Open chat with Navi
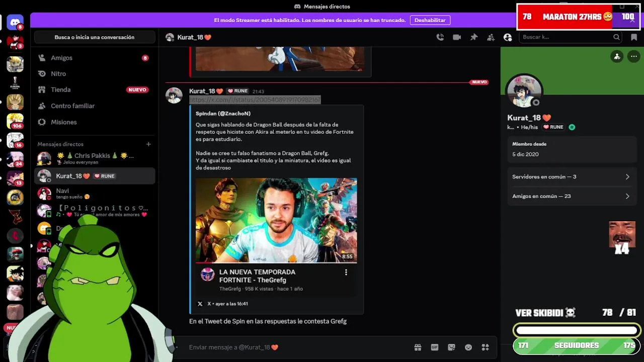This screenshot has width=644, height=362. pos(95,194)
